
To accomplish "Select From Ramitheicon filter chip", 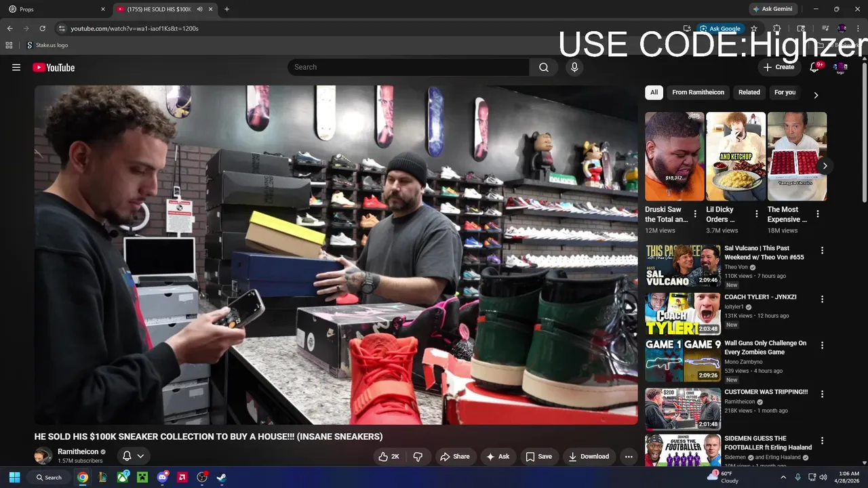I will coord(698,92).
